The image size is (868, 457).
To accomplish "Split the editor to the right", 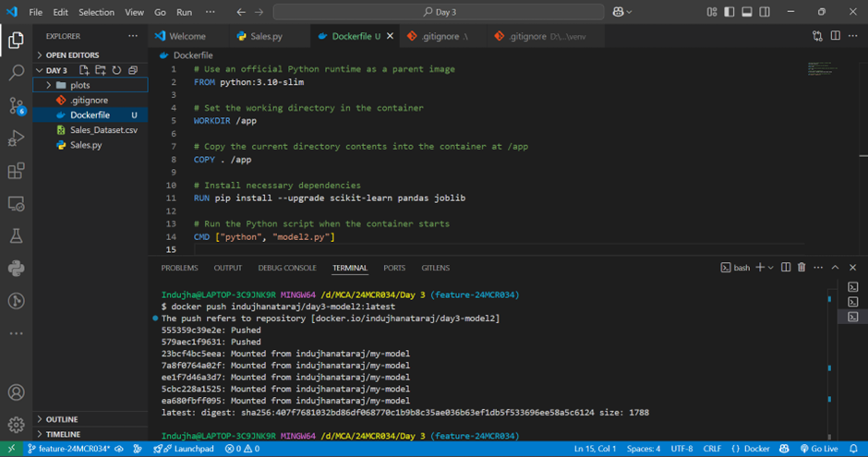I will coord(836,36).
